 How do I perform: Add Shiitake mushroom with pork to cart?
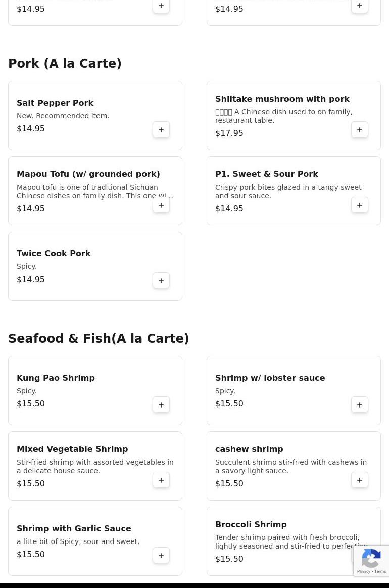360,130
